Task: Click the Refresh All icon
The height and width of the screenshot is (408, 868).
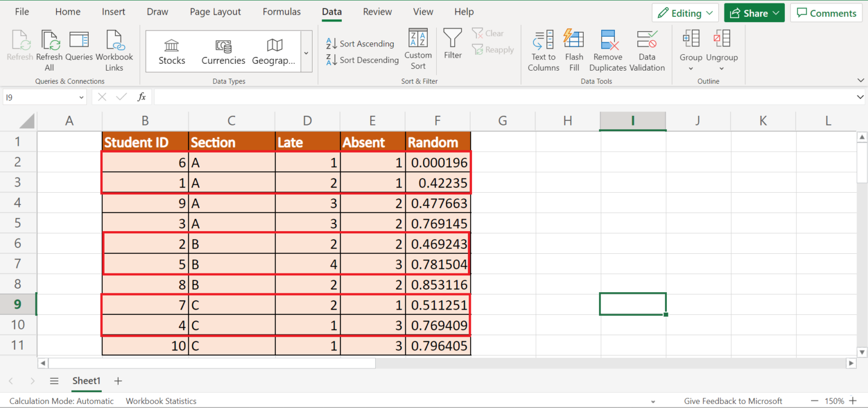Action: coord(49,50)
